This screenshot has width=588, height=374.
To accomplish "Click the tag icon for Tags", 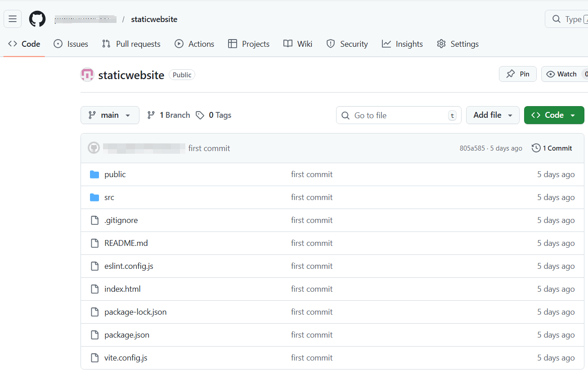I will [x=200, y=115].
